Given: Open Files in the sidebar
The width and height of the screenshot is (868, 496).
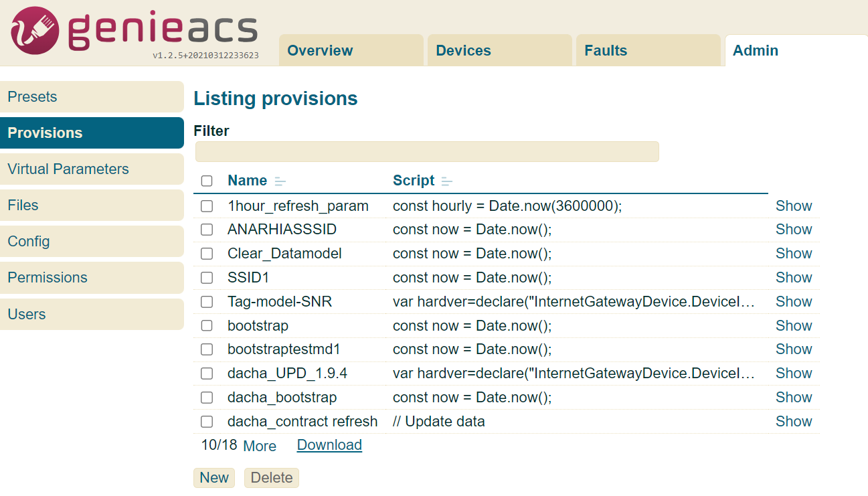Looking at the screenshot, I should point(92,205).
